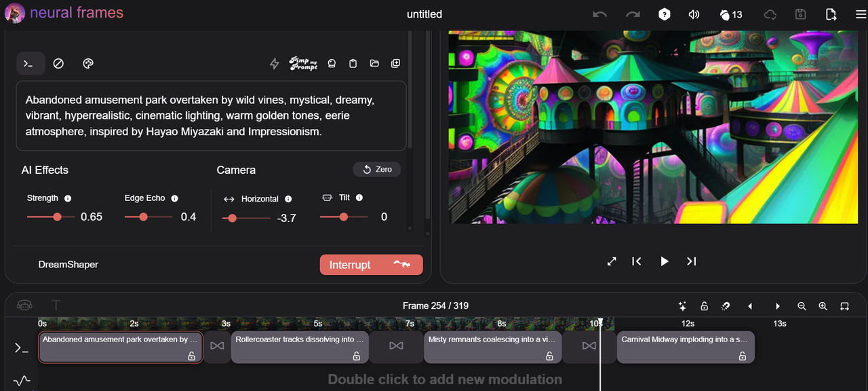The image size is (868, 391).
Task: Click the sparkles AI icon in timeline toolbar
Action: click(x=683, y=306)
